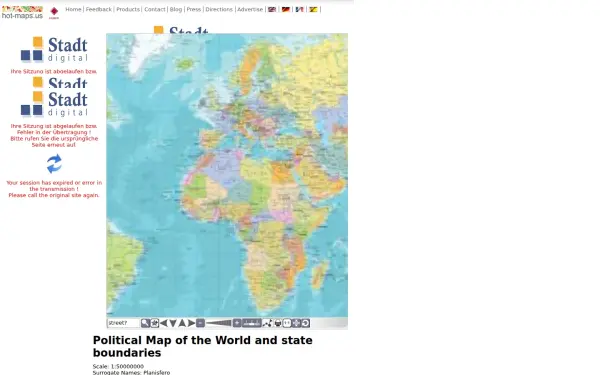600x375 pixels.
Task: Click the 1:1 scale icon
Action: click(x=287, y=323)
